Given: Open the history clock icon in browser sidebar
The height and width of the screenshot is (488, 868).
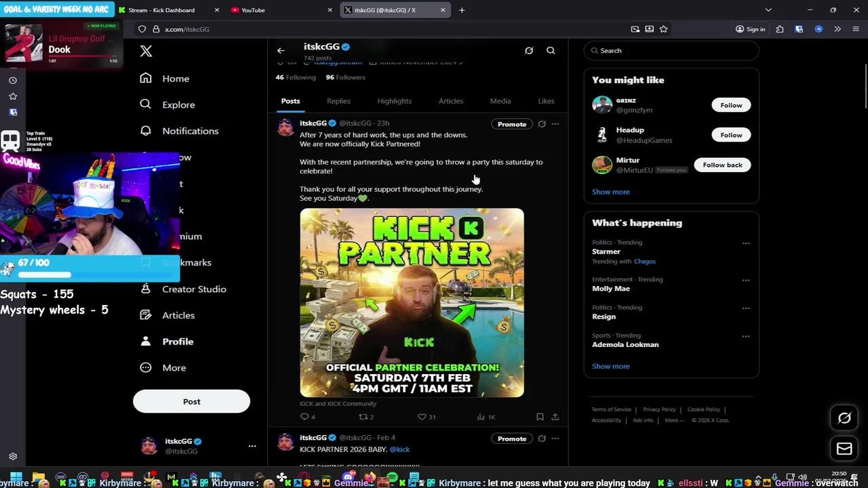Looking at the screenshot, I should (12, 81).
